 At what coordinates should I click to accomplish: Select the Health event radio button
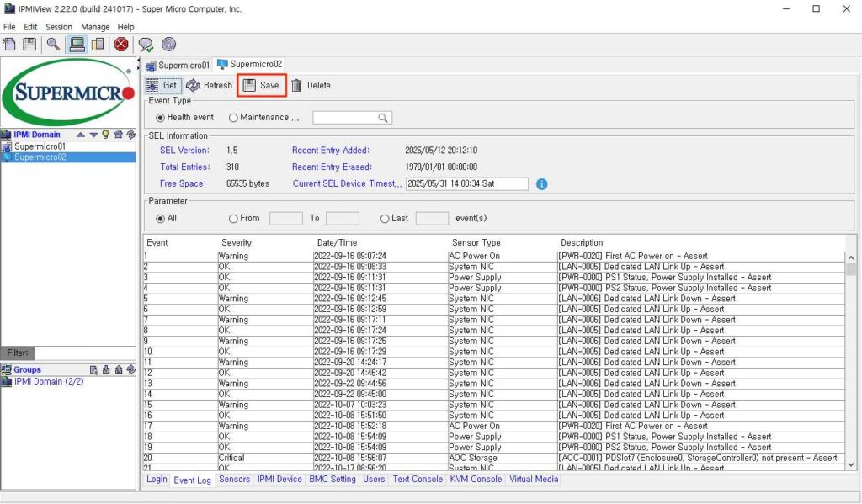161,118
